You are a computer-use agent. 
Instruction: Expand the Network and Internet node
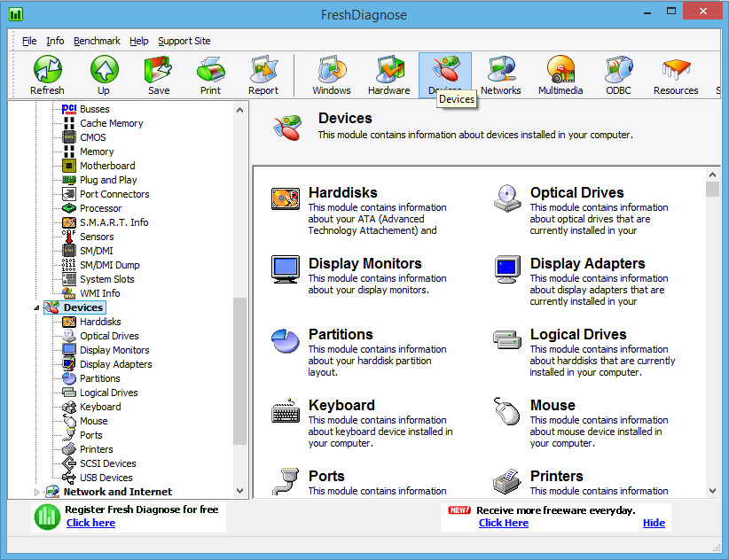pos(37,492)
